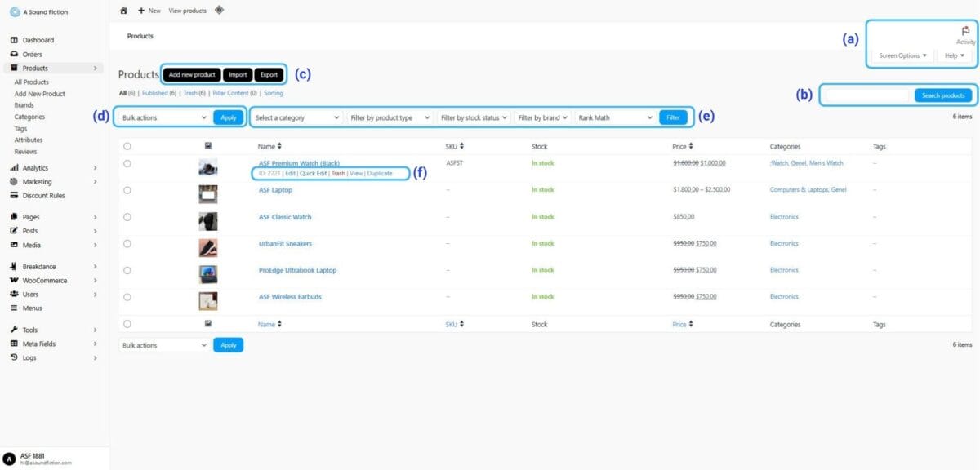The width and height of the screenshot is (980, 470).
Task: Open Orders from the sidebar icon
Action: click(x=14, y=55)
